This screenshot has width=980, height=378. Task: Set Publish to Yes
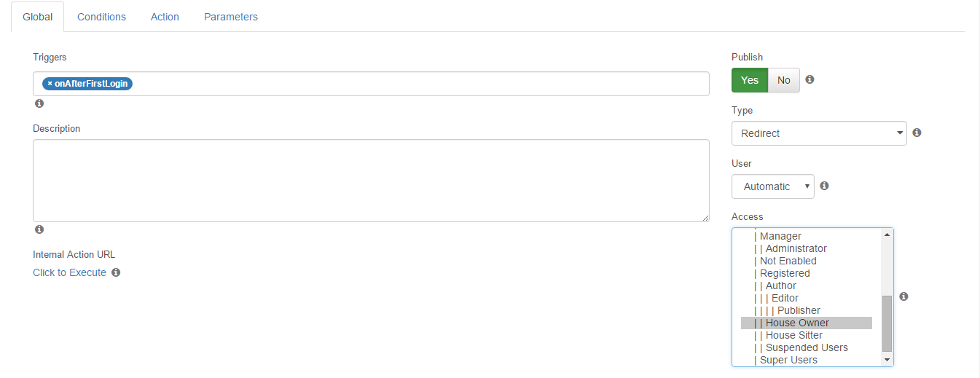coord(750,80)
